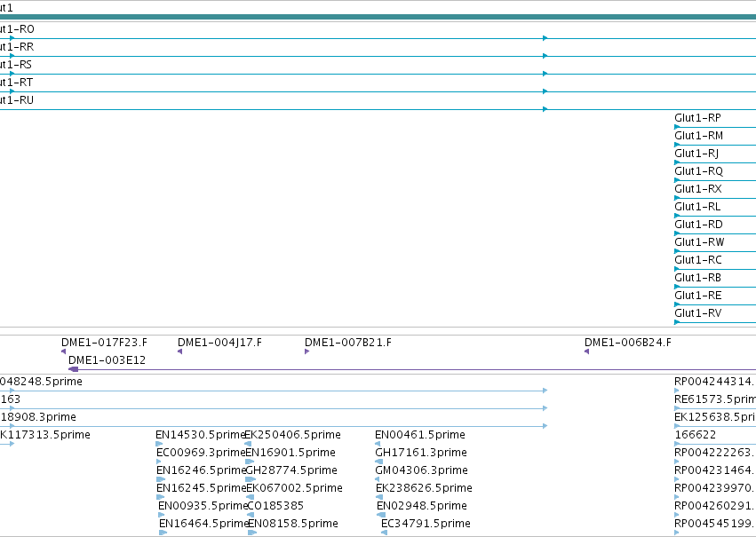Click the DME1-007B21.F feature label
Screen dimensions: 756x537
pos(348,343)
